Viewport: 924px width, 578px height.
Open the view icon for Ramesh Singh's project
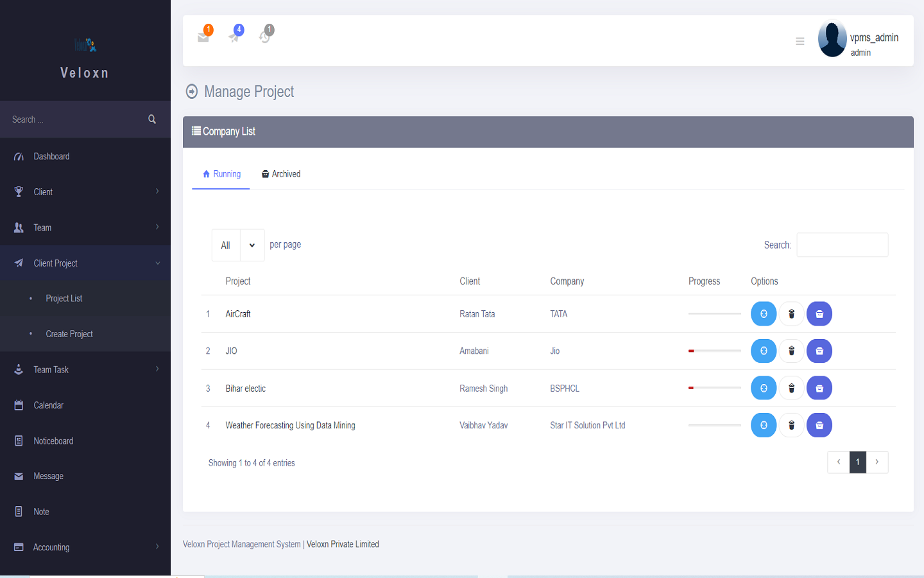point(764,388)
